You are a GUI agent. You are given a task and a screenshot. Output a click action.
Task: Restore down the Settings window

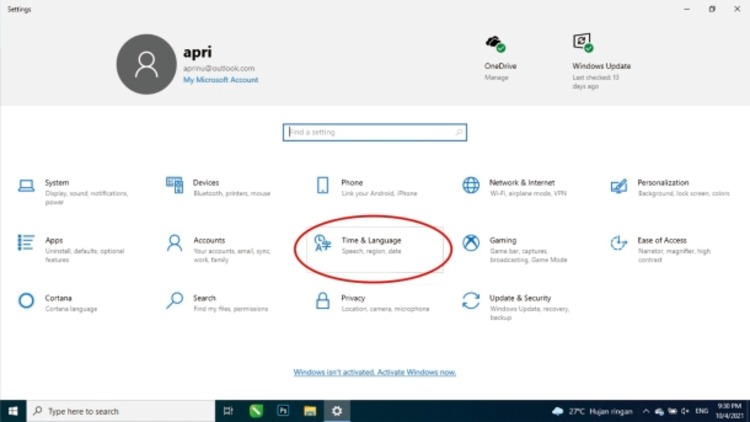point(712,9)
